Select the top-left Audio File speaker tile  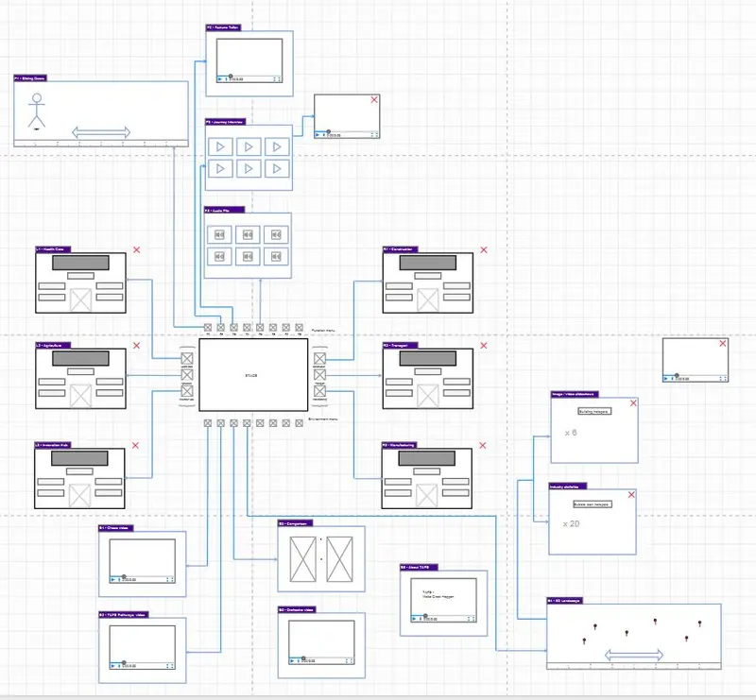pos(219,235)
